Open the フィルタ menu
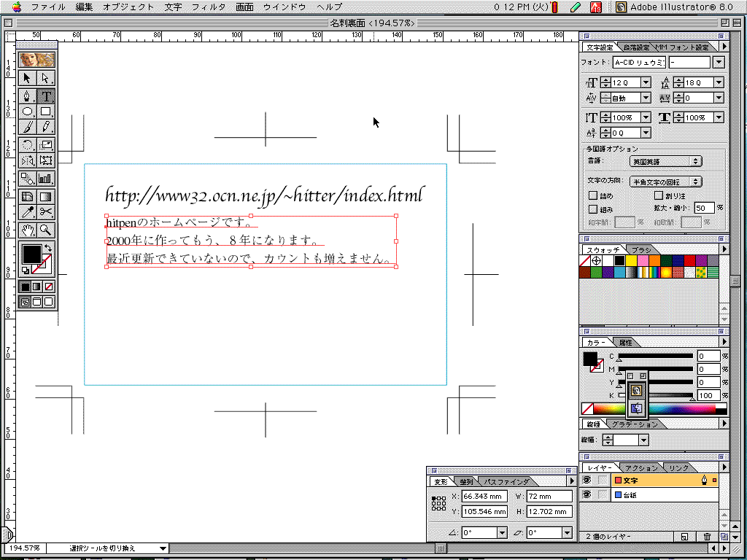Viewport: 747px width, 560px height. pos(208,7)
